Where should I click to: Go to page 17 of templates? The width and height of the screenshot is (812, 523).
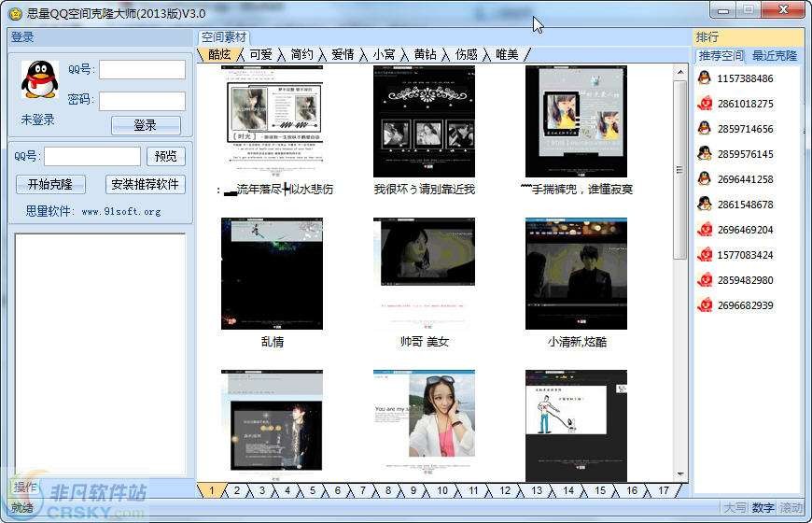click(x=664, y=490)
